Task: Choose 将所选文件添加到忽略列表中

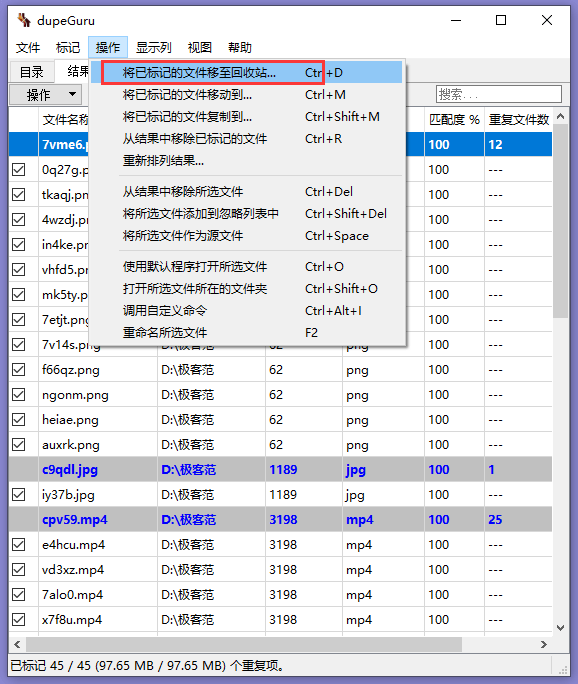Action: (x=246, y=213)
